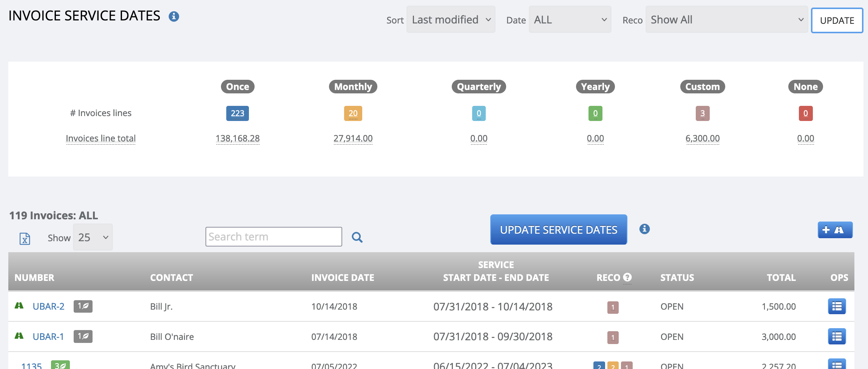This screenshot has height=369, width=868.
Task: Click the blue 223 invoice lines count
Action: 238,113
